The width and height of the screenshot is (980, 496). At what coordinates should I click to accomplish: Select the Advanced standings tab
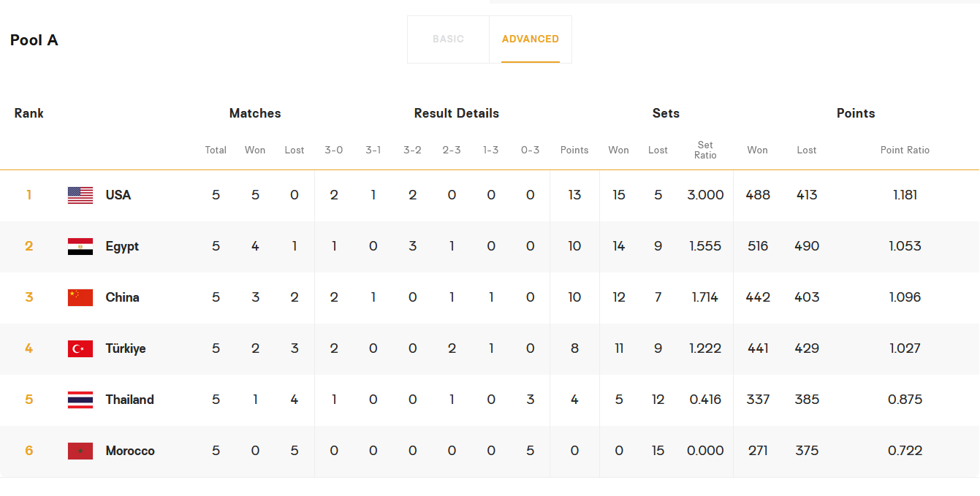(x=531, y=39)
